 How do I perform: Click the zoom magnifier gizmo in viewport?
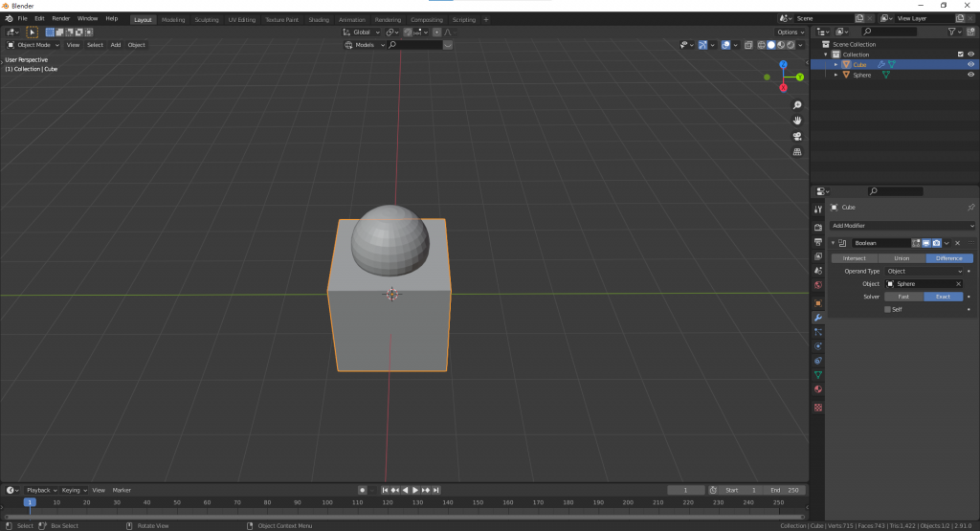[x=797, y=105]
